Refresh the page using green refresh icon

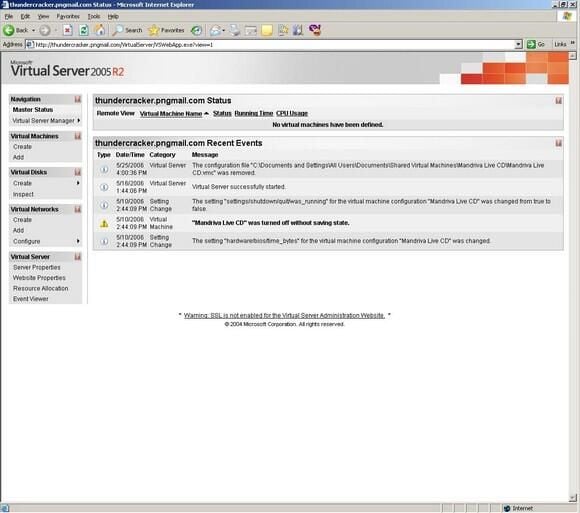coord(84,30)
